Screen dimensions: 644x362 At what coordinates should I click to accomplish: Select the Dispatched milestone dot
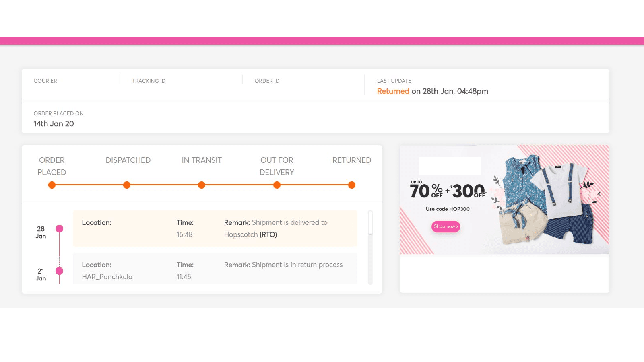pyautogui.click(x=127, y=185)
